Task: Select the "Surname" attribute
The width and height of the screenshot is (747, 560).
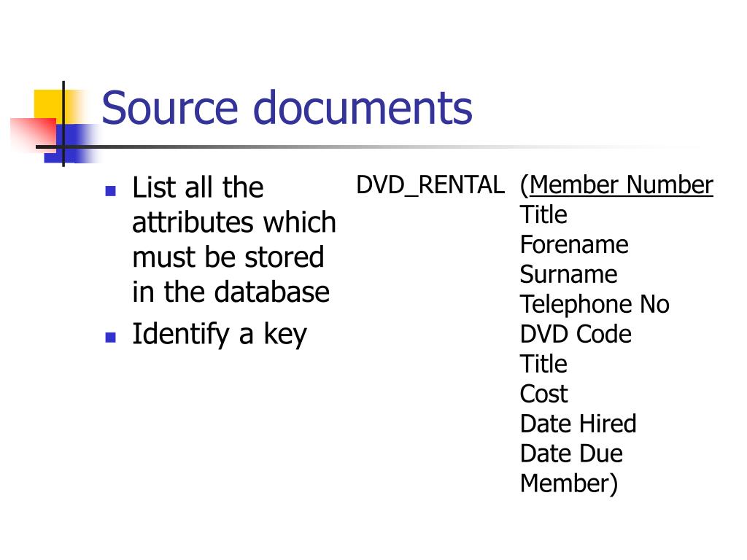Action: pyautogui.click(x=569, y=274)
